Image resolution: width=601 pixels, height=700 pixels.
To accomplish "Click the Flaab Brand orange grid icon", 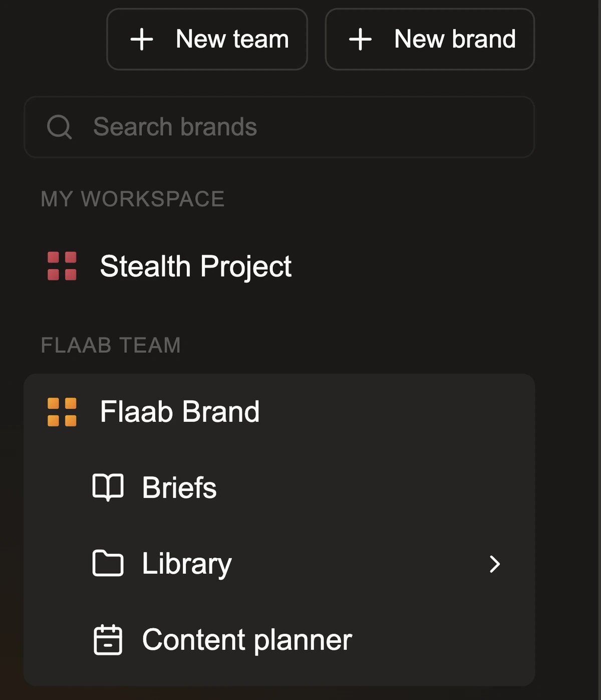I will click(62, 412).
